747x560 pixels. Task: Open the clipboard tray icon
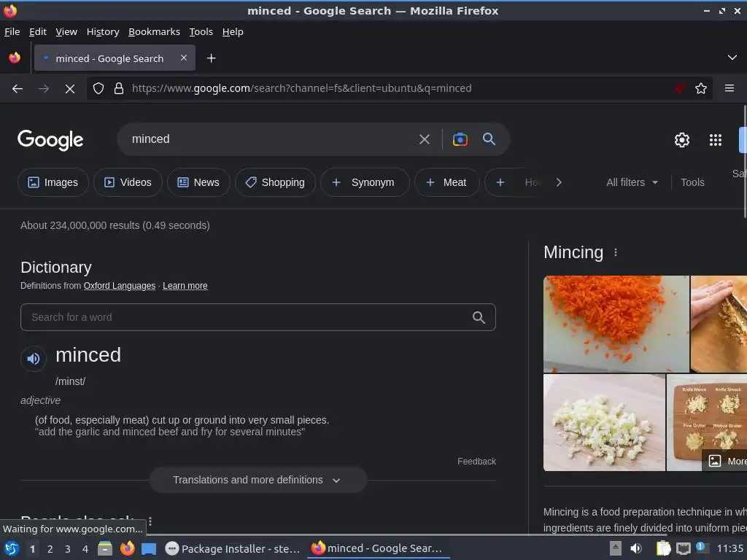663,548
